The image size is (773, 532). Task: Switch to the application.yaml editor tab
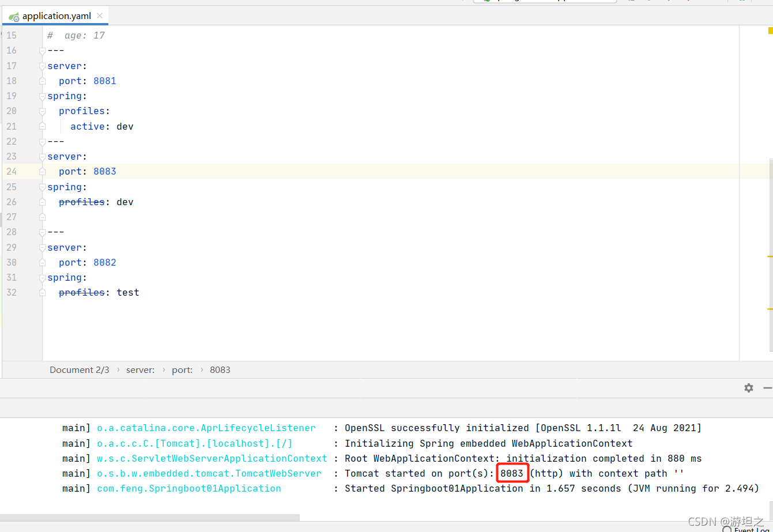55,16
